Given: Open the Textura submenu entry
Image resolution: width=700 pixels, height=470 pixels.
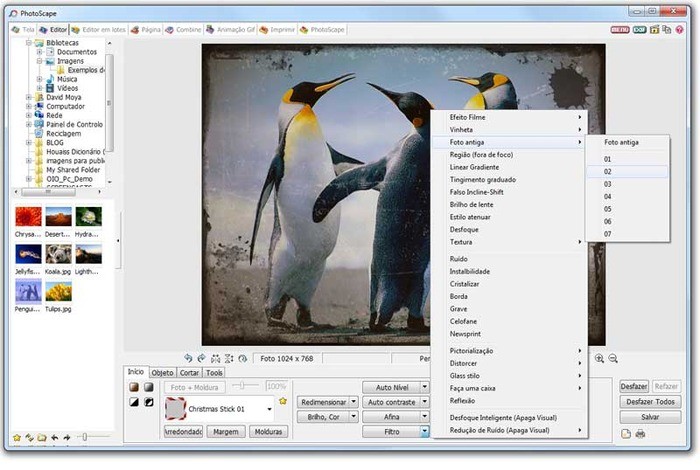Looking at the screenshot, I should point(508,242).
